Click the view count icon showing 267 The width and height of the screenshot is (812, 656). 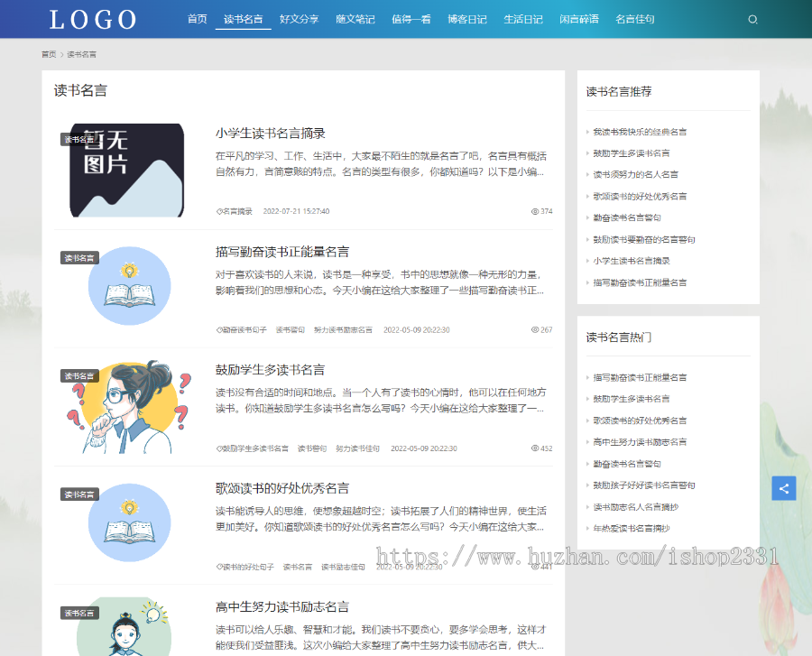click(x=535, y=330)
